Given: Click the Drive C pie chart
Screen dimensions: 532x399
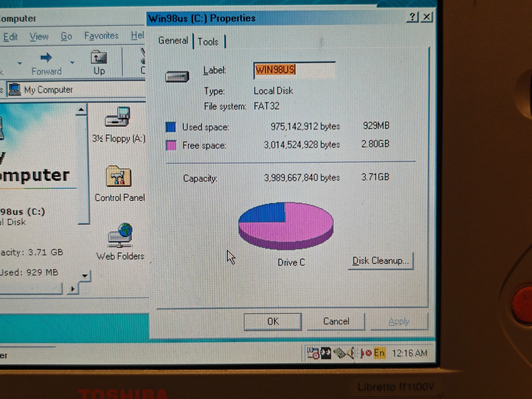Looking at the screenshot, I should tap(286, 226).
